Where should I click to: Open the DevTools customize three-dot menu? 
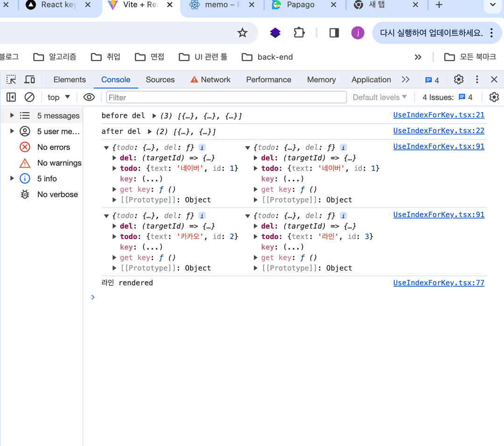pyautogui.click(x=477, y=79)
